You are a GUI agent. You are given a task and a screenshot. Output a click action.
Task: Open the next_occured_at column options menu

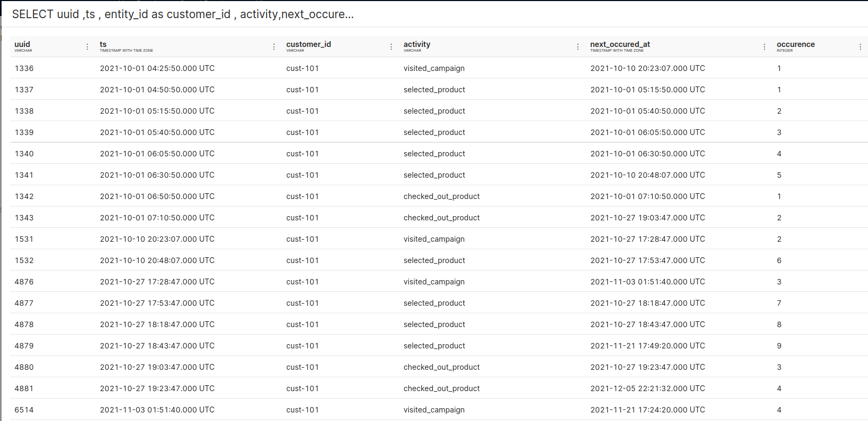(765, 47)
